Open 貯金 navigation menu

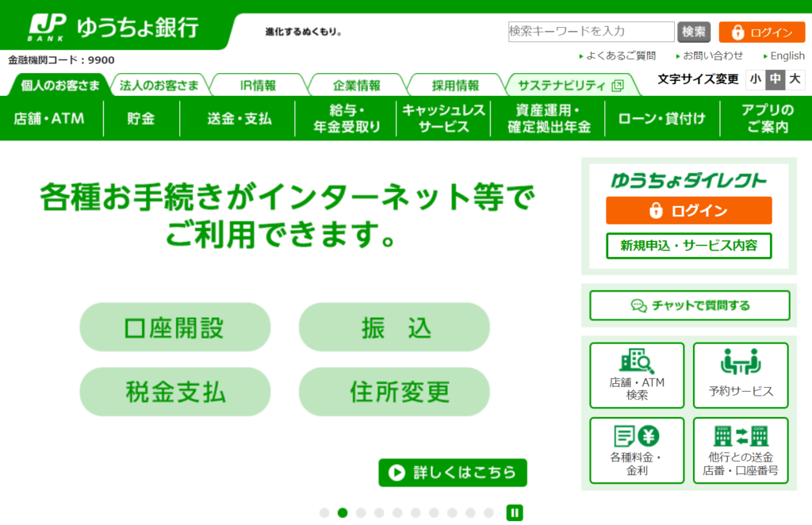[141, 119]
